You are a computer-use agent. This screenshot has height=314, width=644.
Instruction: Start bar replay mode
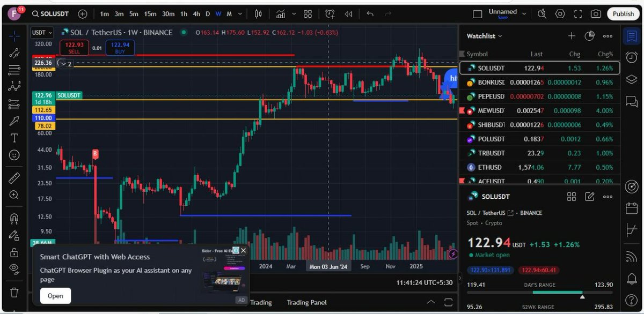(349, 14)
